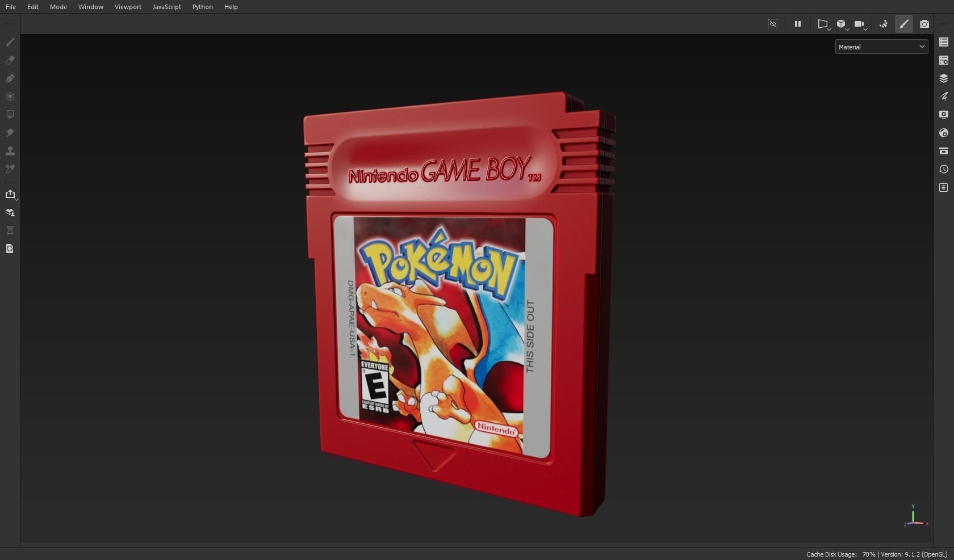Viewport: 954px width, 560px height.
Task: Click the document icon below the hourglass
Action: coord(10,249)
